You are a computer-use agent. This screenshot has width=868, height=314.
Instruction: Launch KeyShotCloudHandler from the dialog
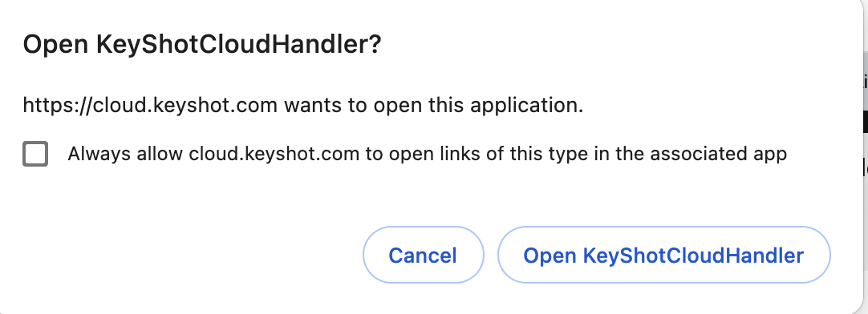pyautogui.click(x=663, y=255)
